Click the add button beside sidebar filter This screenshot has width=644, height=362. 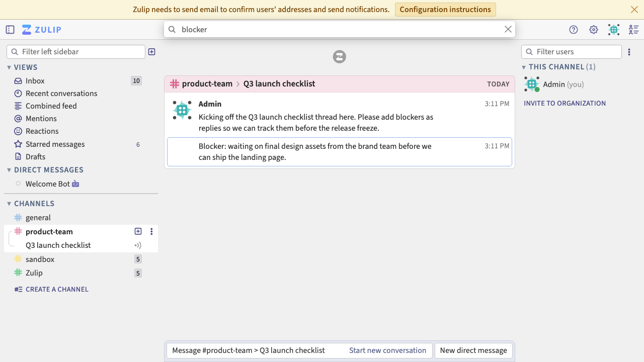coord(152,52)
